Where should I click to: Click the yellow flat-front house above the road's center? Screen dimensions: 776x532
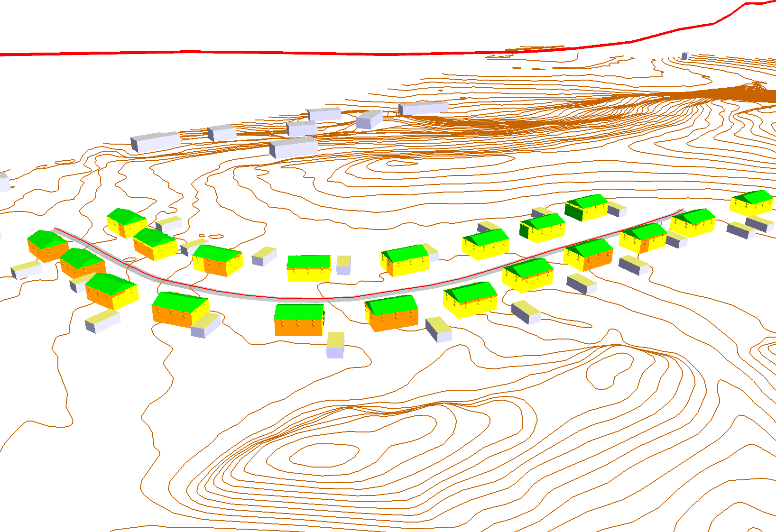coord(309,268)
